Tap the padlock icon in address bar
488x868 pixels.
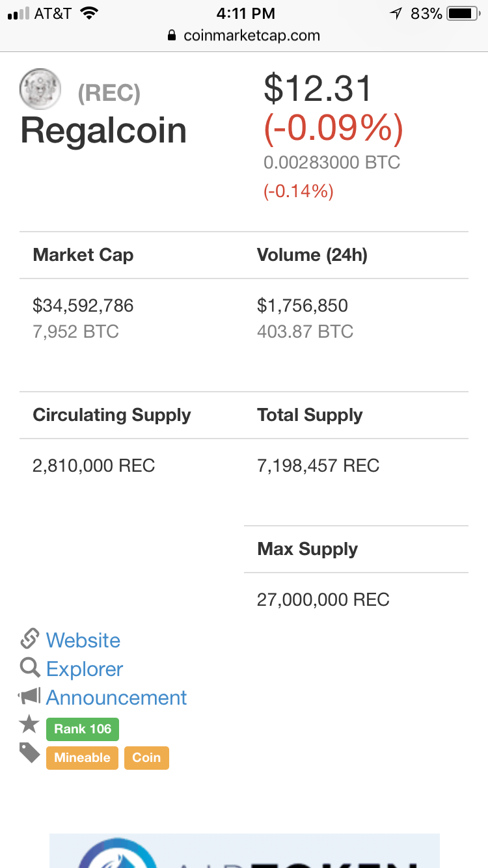(172, 35)
